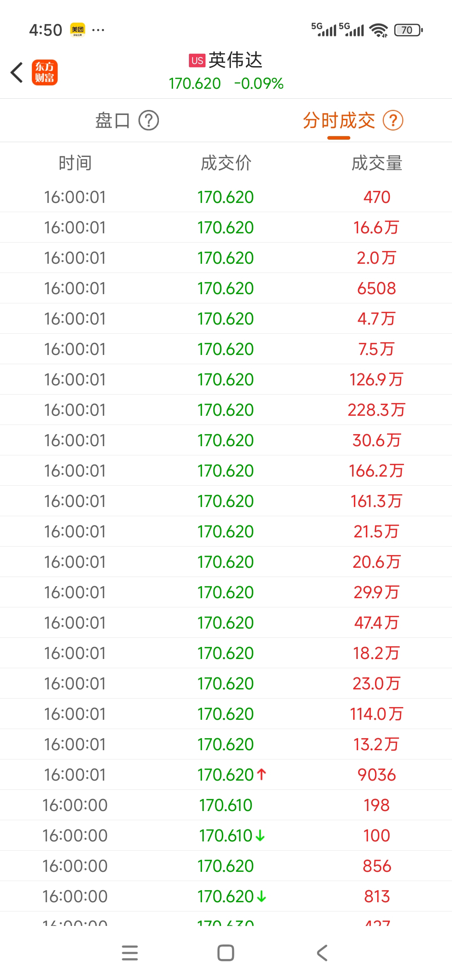The width and height of the screenshot is (452, 980).
Task: Select the trade row with volume 9036
Action: (226, 775)
